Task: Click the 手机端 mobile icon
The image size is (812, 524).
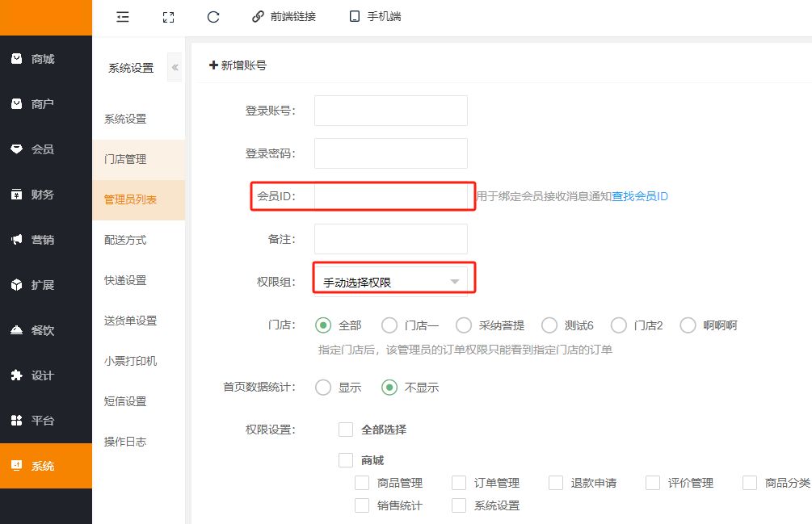Action: [x=354, y=16]
